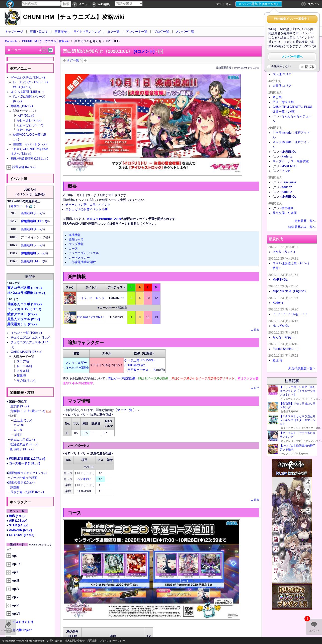Open Gamerch breadcrumb link
The height and width of the screenshot is (644, 322).
[x=11, y=41]
